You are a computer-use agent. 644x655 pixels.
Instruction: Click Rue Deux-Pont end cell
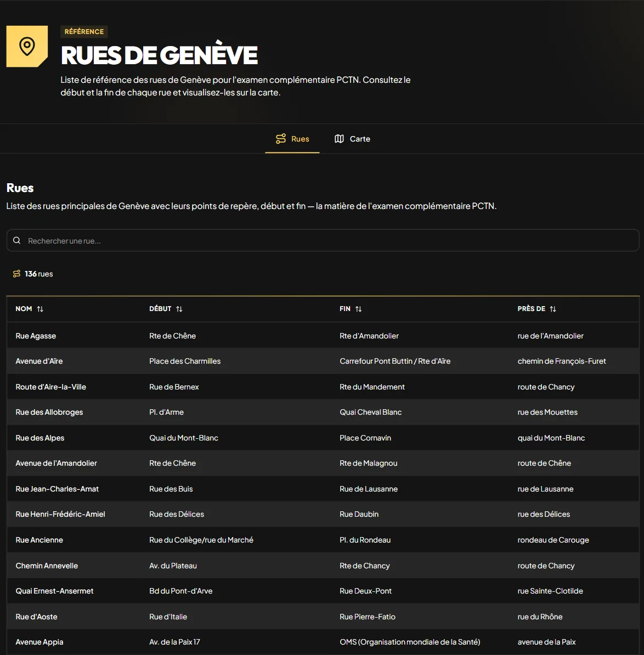pyautogui.click(x=365, y=591)
